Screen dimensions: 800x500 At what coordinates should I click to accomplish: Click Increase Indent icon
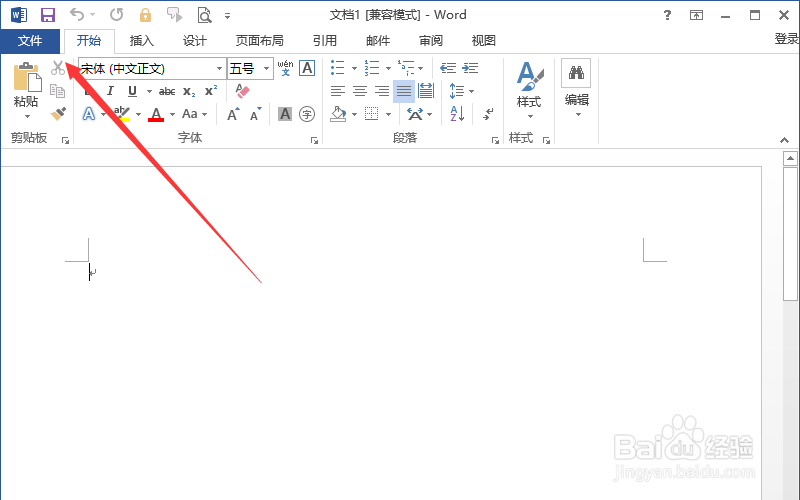pos(470,68)
